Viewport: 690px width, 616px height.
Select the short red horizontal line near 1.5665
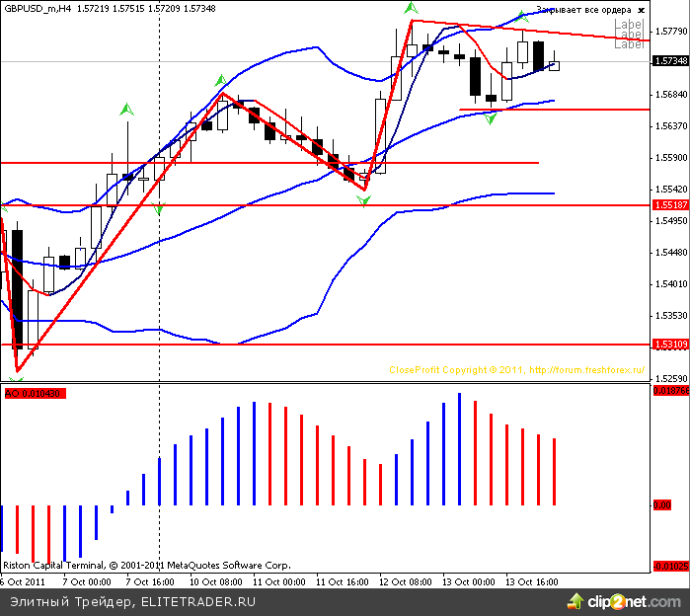pyautogui.click(x=553, y=110)
